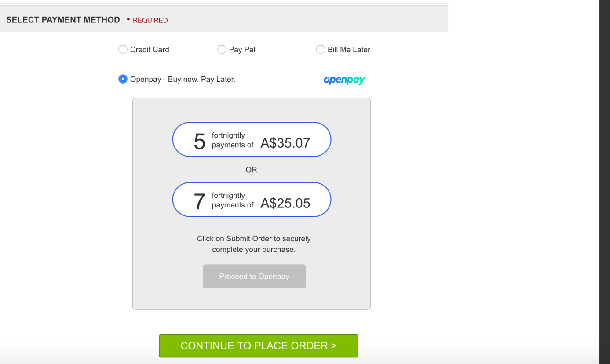Choose the Pay Pal radio option
The height and width of the screenshot is (364, 610).
point(222,50)
